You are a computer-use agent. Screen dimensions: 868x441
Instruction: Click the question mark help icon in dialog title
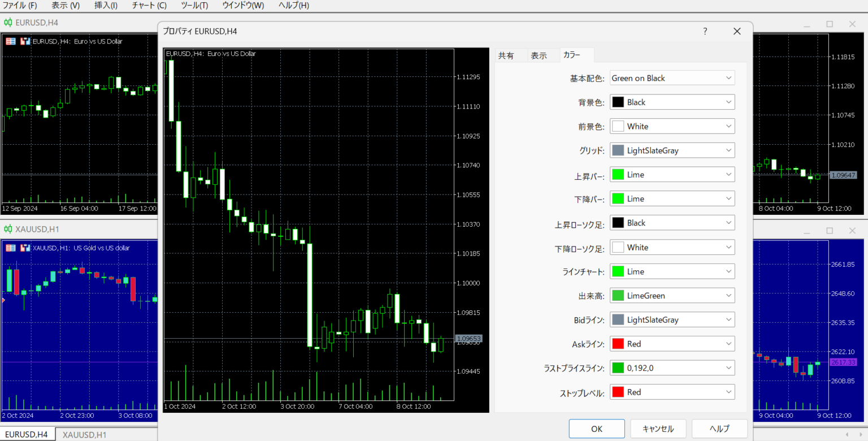coord(705,32)
